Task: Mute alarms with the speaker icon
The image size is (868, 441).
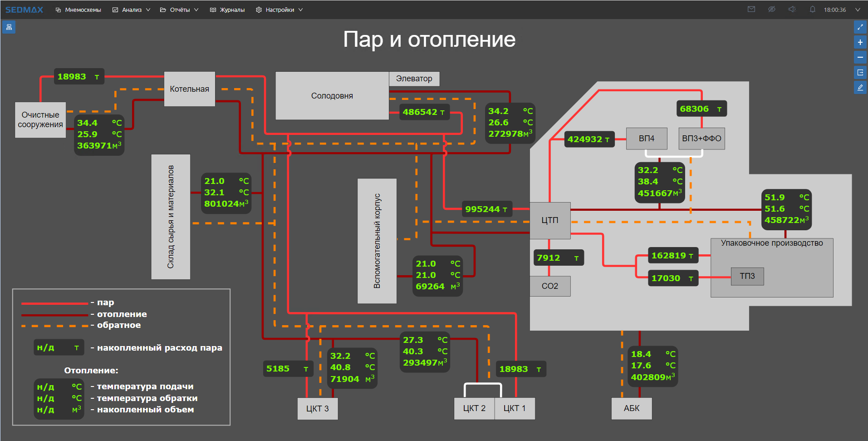Action: (x=792, y=9)
